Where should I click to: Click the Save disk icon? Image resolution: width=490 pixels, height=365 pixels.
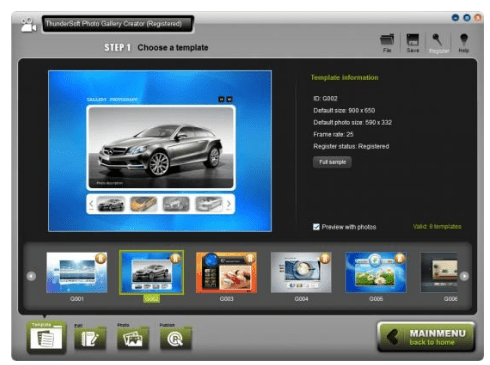pos(412,43)
